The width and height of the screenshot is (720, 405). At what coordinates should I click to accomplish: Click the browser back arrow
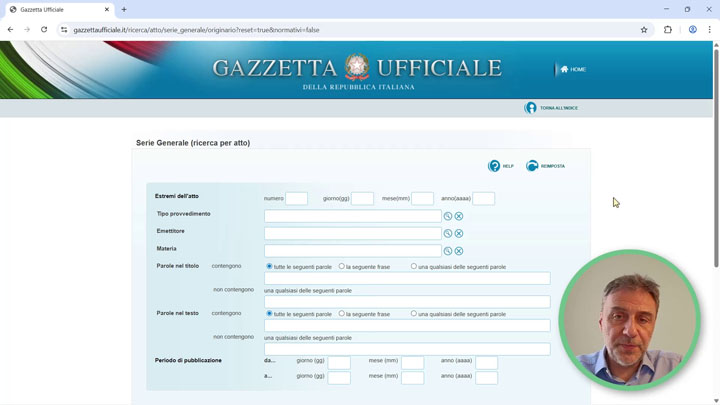pos(10,29)
